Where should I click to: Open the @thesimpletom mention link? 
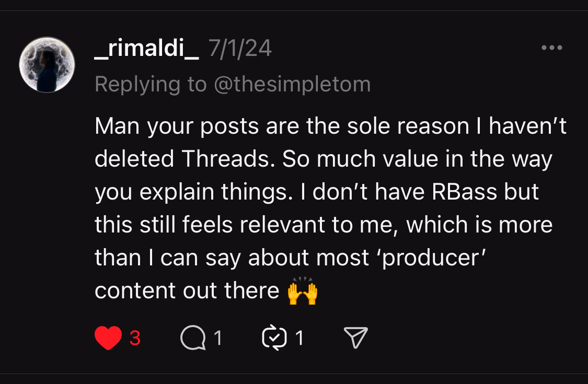(x=293, y=84)
